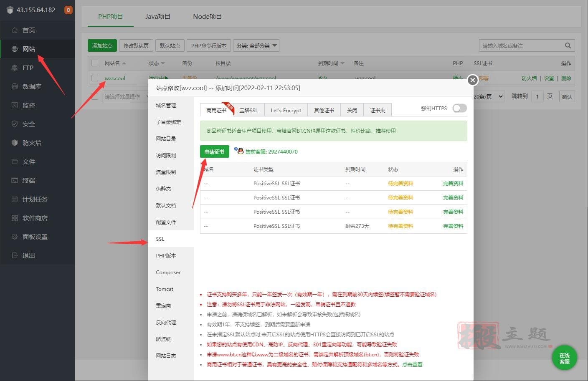Open the 分类: 全部分类 dropdown

pos(256,45)
